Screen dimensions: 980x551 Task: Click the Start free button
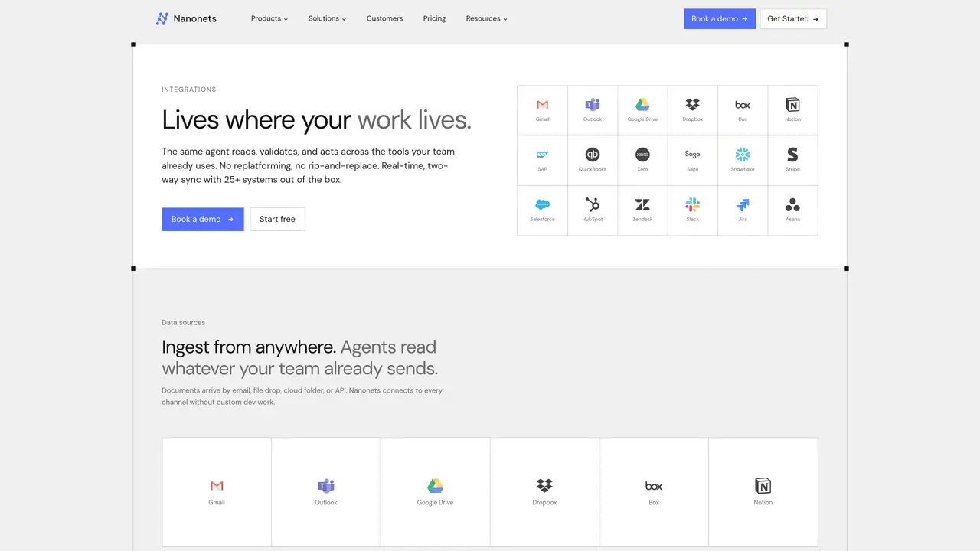click(x=277, y=219)
